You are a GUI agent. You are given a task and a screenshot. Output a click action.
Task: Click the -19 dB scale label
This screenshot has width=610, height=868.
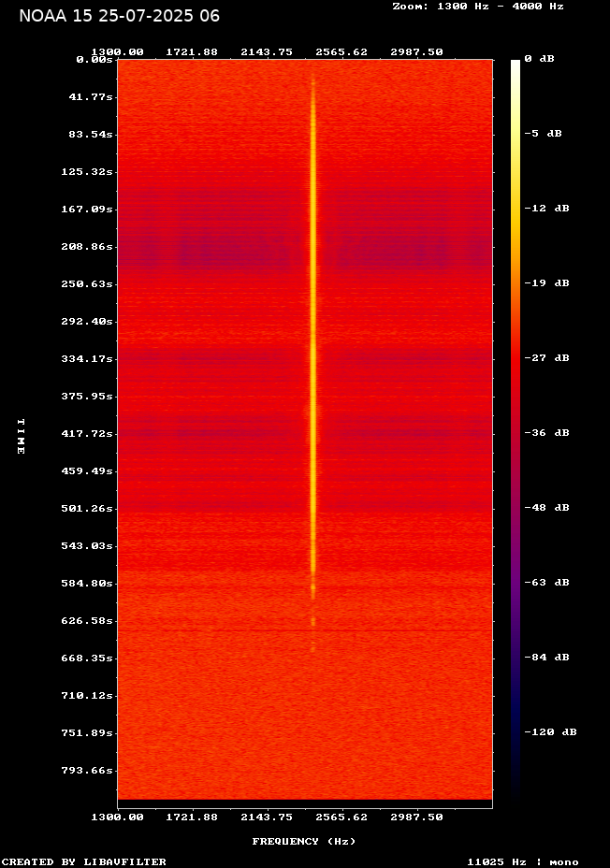547,282
